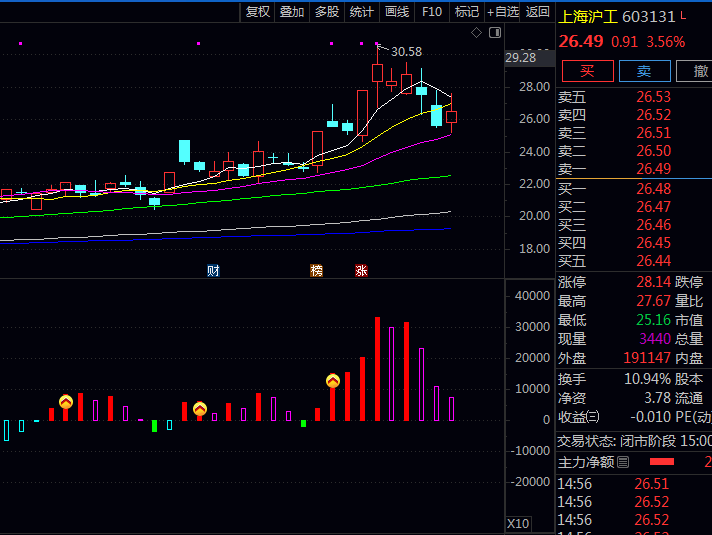This screenshot has height=535, width=712.
Task: Click the 撤 cancel order button
Action: pyautogui.click(x=695, y=71)
